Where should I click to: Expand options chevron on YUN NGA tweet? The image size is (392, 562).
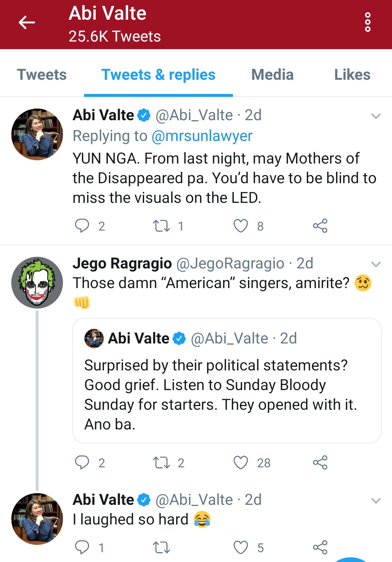[376, 116]
